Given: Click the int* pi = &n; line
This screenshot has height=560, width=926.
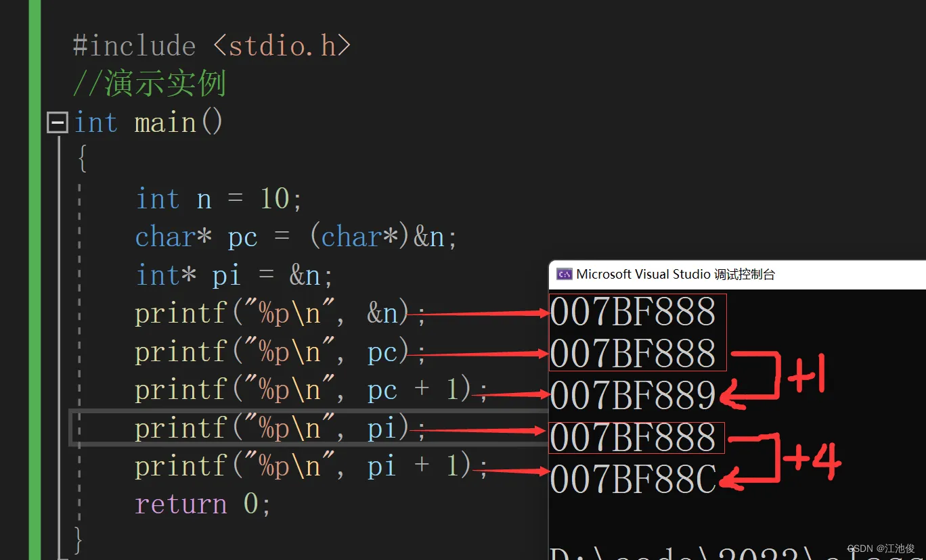Looking at the screenshot, I should (x=235, y=275).
